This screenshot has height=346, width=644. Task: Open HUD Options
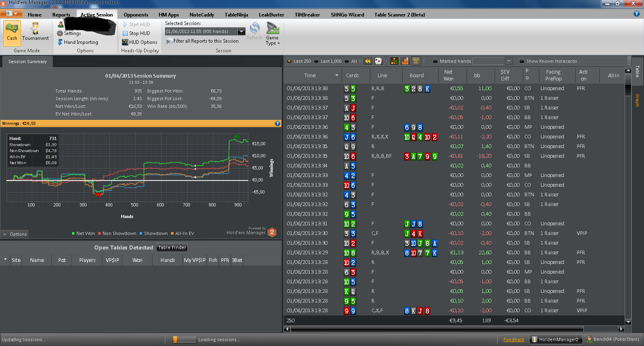140,42
